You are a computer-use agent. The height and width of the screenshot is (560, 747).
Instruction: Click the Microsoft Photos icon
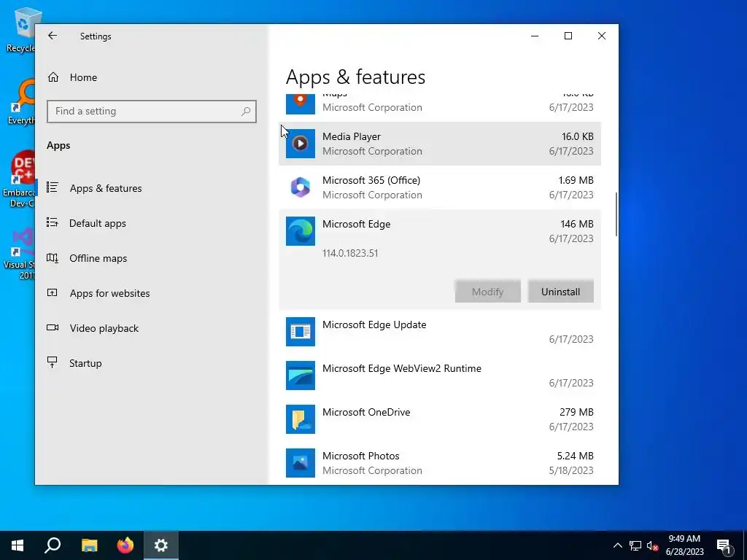pyautogui.click(x=300, y=463)
